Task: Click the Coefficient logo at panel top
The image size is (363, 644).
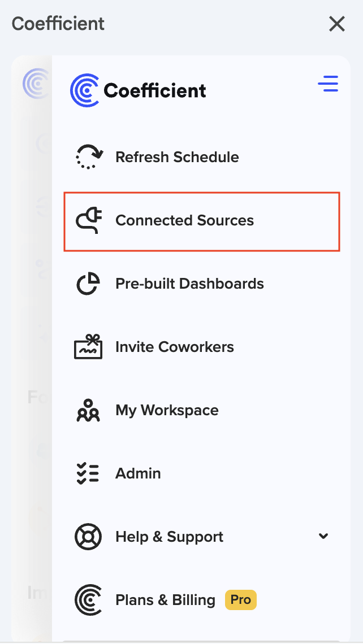Action: coord(139,89)
